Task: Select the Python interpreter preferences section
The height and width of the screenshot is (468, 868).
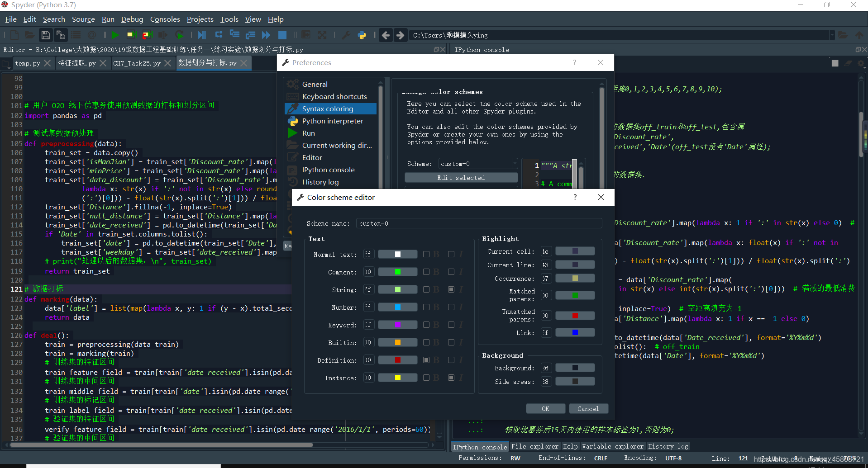Action: (332, 121)
